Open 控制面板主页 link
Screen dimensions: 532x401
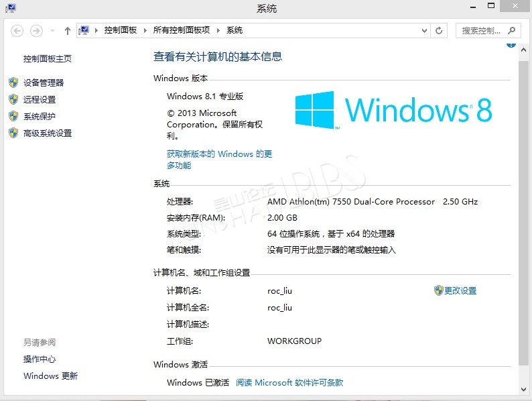click(x=48, y=59)
